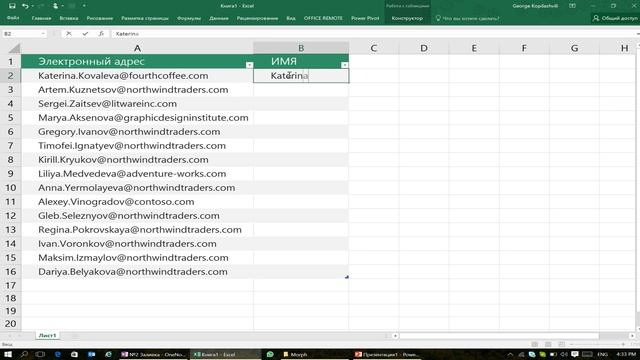Viewport: 640px width, 360px height.
Task: Click the Общий доступ share button
Action: pos(615,18)
